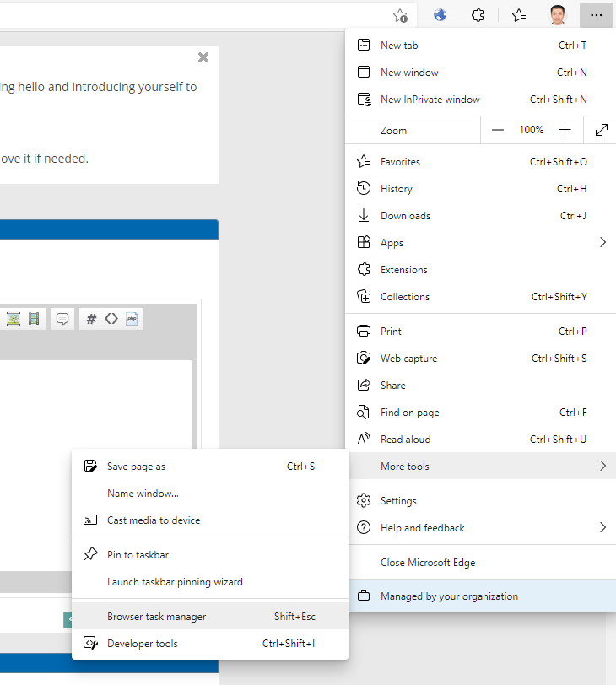Select New window menu item

[x=481, y=73]
